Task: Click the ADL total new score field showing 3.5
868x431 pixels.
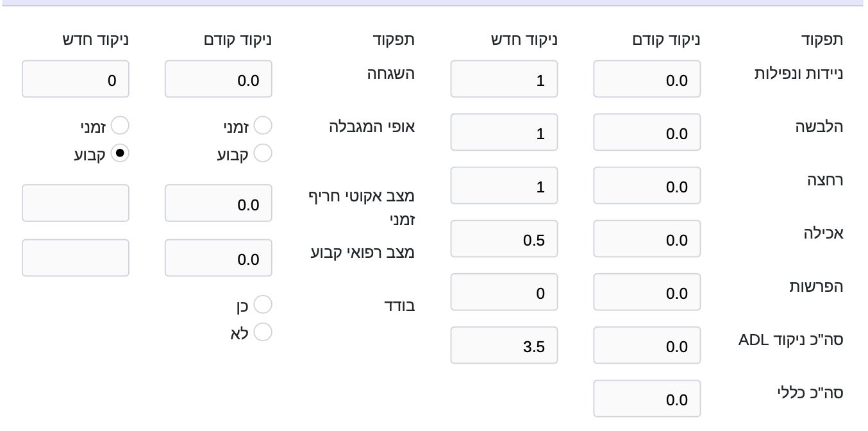Action: 504,345
